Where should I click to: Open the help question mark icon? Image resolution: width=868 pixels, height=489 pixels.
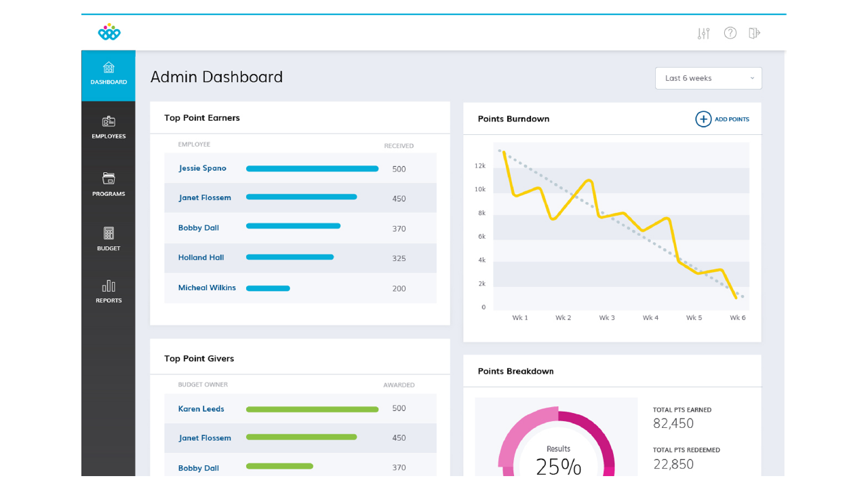730,33
